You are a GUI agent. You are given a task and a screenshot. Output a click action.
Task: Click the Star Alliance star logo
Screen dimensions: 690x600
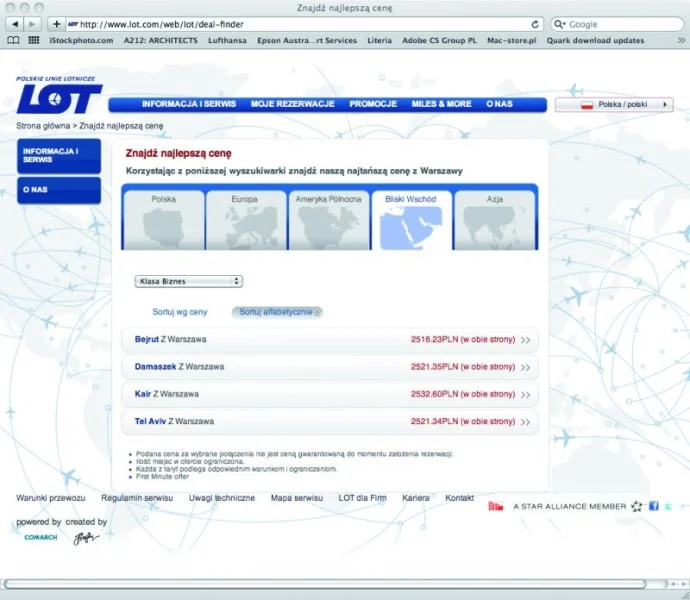tap(637, 506)
